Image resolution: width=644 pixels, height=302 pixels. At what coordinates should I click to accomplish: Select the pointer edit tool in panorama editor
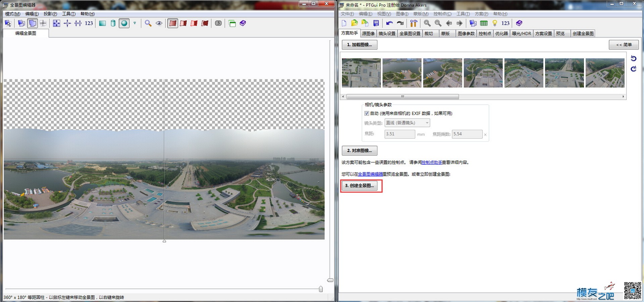coord(8,23)
